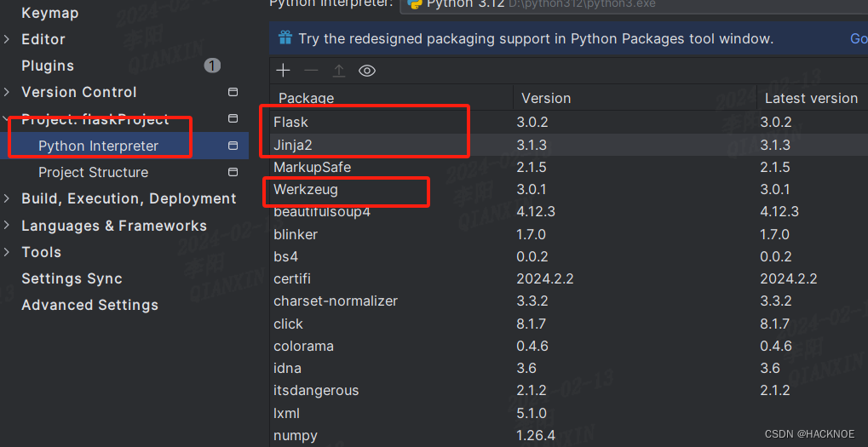Select the Jinja2 package row
This screenshot has height=447, width=868.
568,145
